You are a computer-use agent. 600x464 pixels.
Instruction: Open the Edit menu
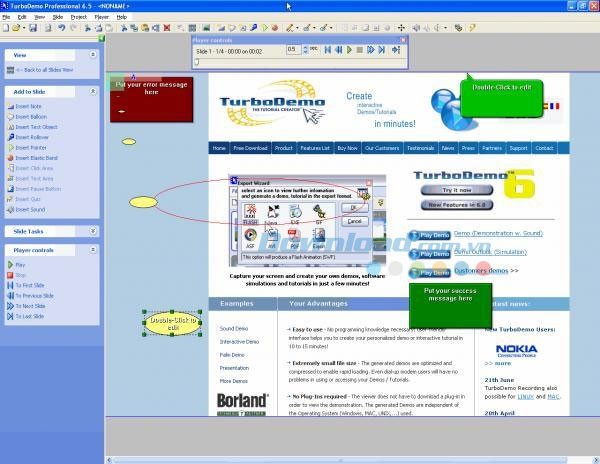pos(22,17)
